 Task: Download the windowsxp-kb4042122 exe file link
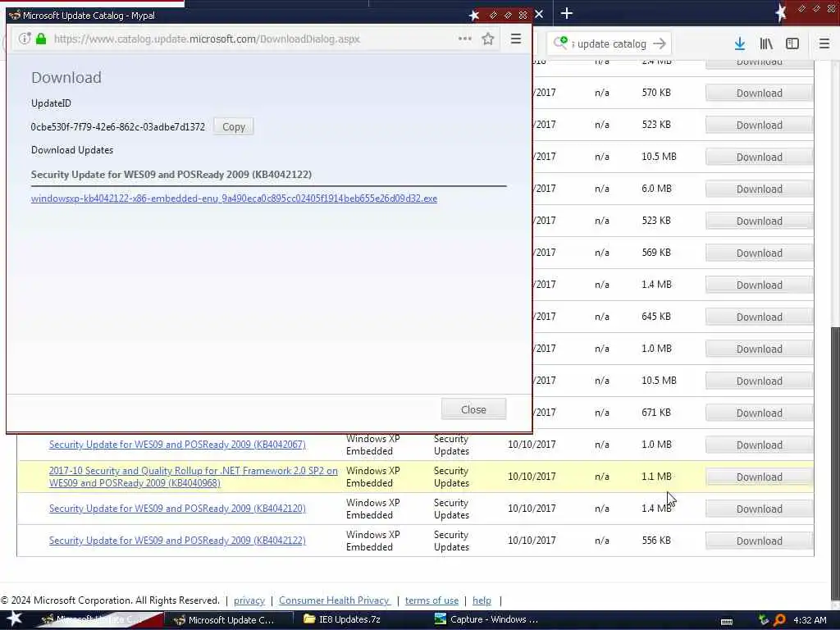(x=234, y=199)
